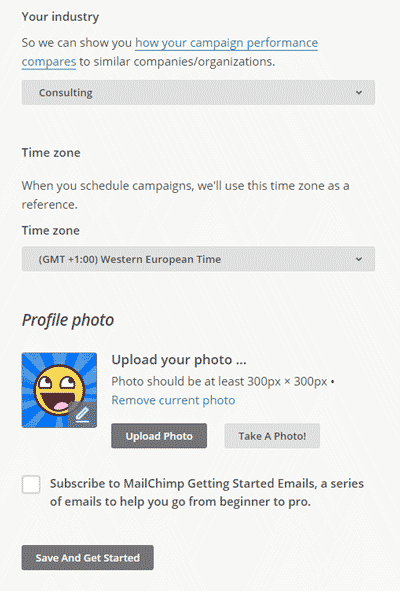The image size is (400, 591).
Task: Open the 'how your campaign performance' link
Action: click(227, 43)
